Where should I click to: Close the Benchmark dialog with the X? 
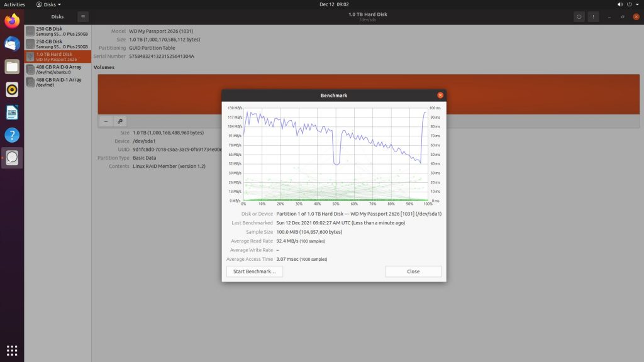pos(440,96)
